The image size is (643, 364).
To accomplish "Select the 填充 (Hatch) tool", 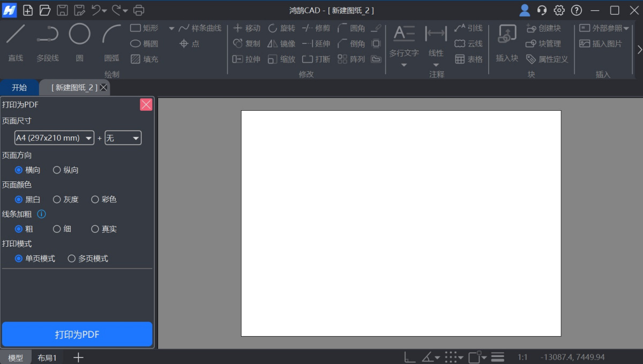I will pyautogui.click(x=144, y=59).
